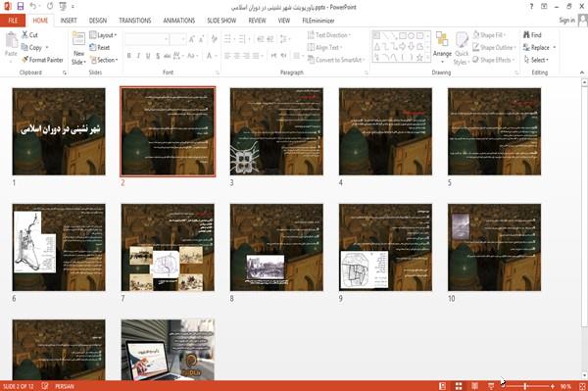This screenshot has width=588, height=391.
Task: Click the Redo icon in title bar
Action: click(50, 7)
